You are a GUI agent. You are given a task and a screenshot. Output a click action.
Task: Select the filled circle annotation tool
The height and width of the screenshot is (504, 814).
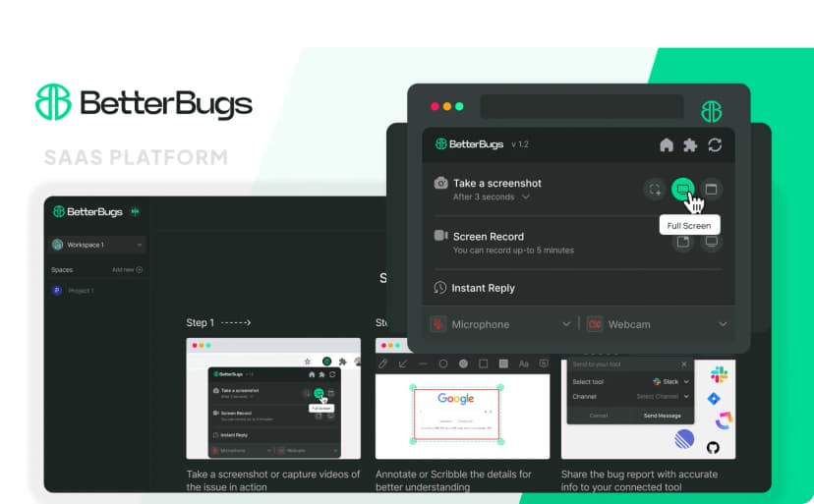(463, 364)
